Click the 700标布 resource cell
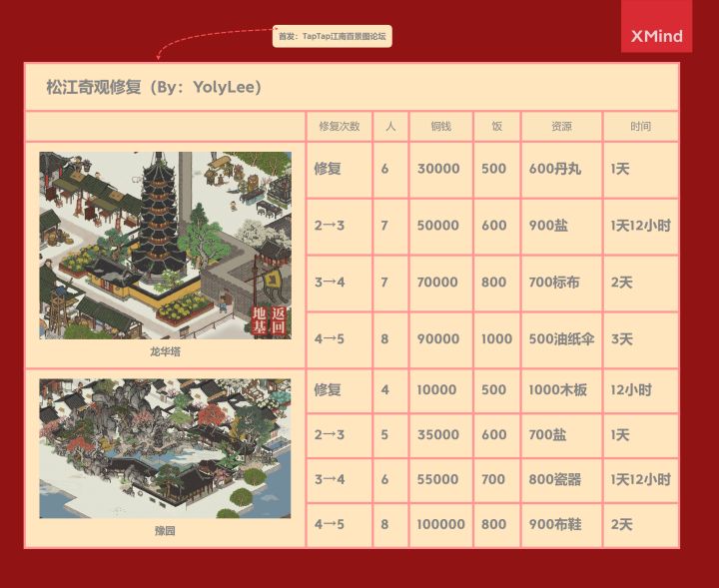 [561, 283]
